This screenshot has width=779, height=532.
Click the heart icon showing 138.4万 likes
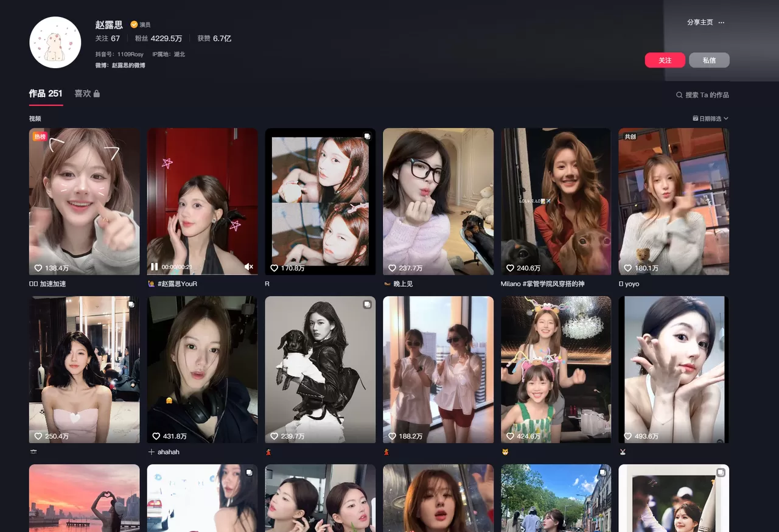38,268
